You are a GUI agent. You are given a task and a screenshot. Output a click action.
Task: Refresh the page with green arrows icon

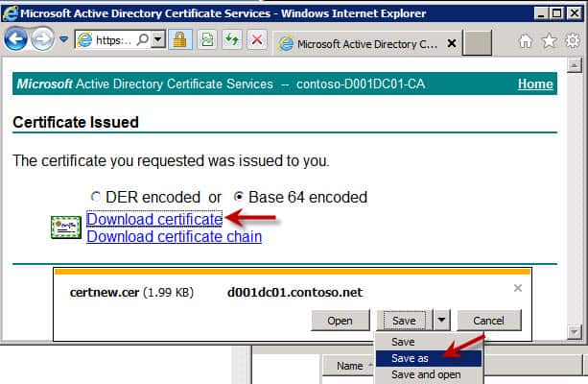232,39
